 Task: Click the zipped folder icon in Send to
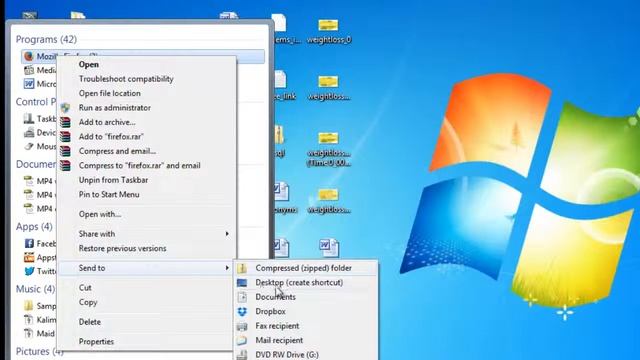242,268
